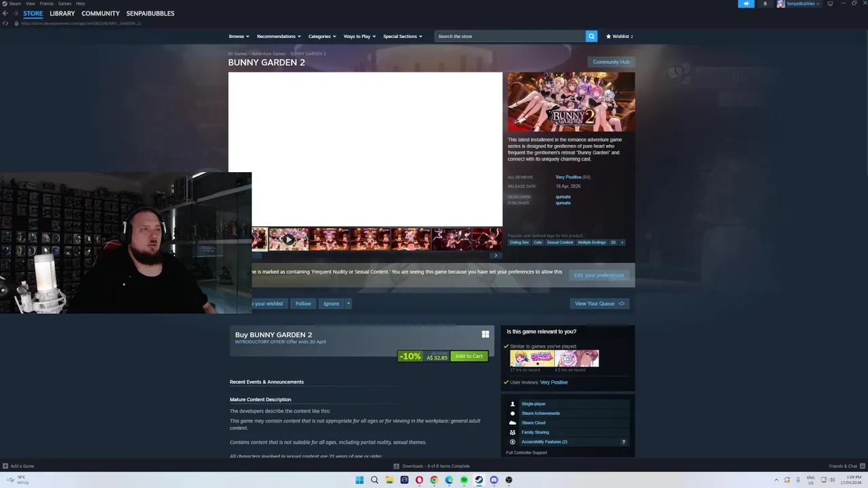Click the Very Positive reviews link near All Reviews
The width and height of the screenshot is (868, 488).
(568, 177)
